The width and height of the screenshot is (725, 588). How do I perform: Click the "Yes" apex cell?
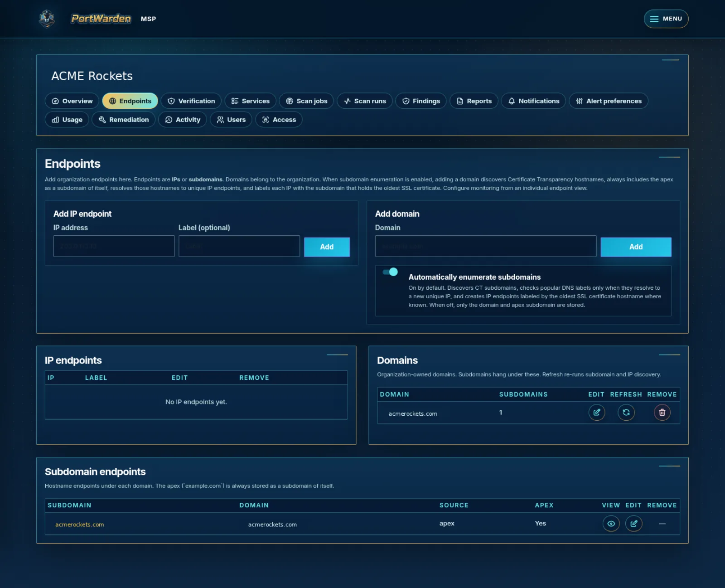click(x=541, y=523)
